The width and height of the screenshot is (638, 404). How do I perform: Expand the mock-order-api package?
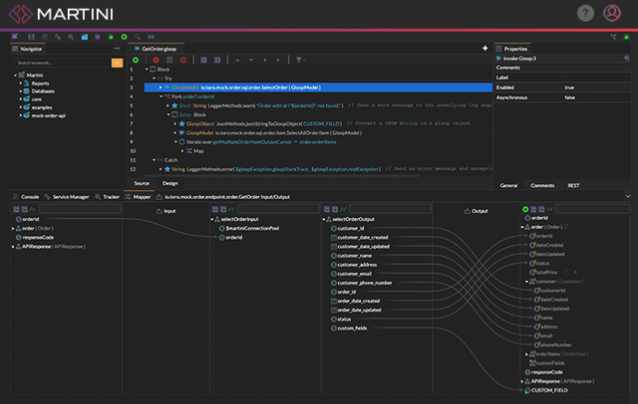point(21,115)
